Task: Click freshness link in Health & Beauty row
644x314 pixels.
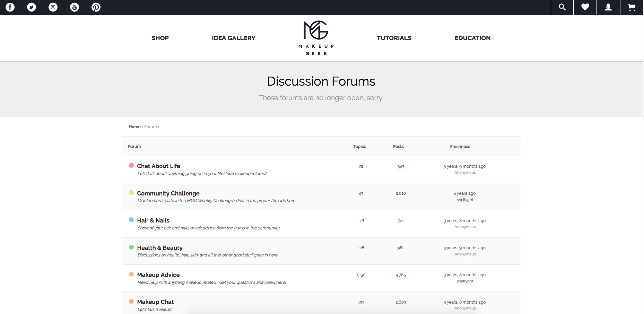Action: tap(464, 248)
